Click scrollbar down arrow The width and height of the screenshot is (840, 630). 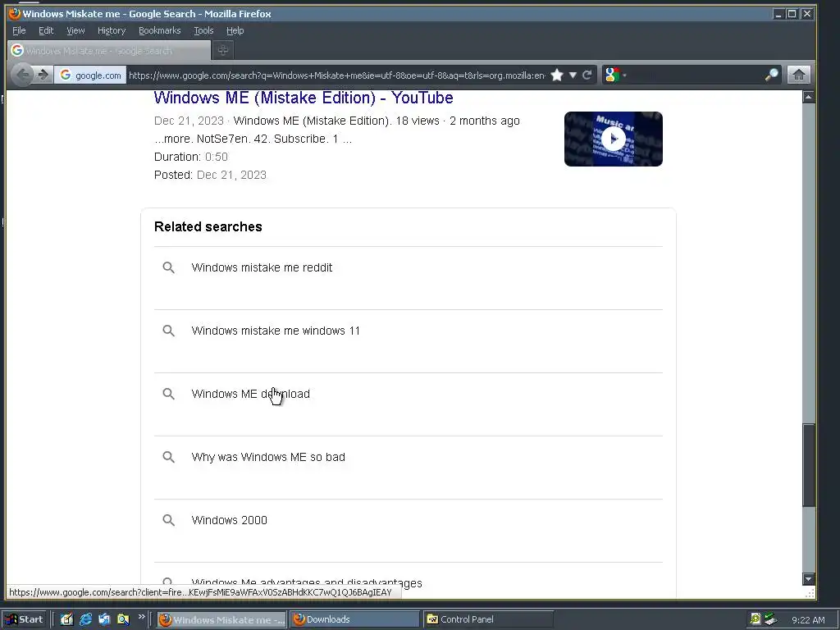[808, 578]
